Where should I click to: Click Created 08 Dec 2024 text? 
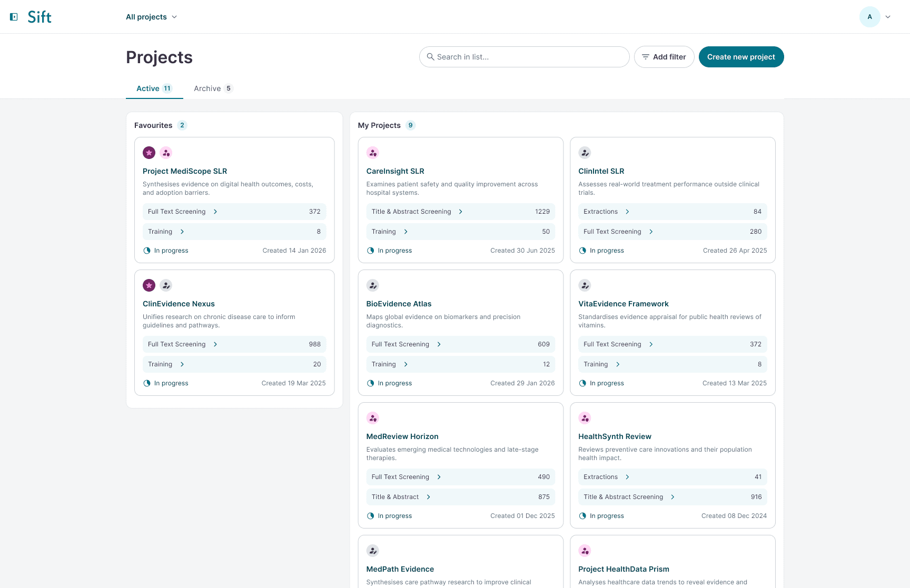click(x=734, y=516)
